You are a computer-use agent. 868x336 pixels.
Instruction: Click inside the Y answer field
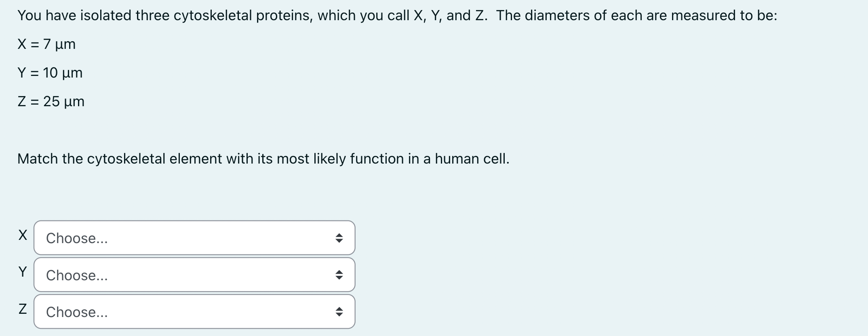tap(194, 275)
